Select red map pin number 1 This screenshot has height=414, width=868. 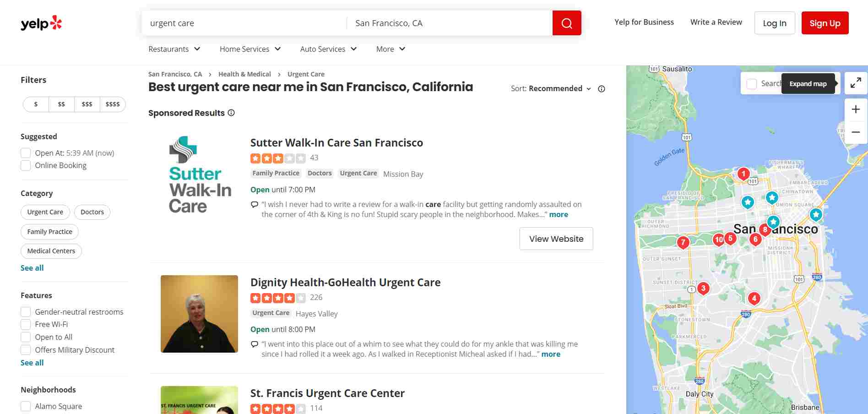click(x=743, y=174)
